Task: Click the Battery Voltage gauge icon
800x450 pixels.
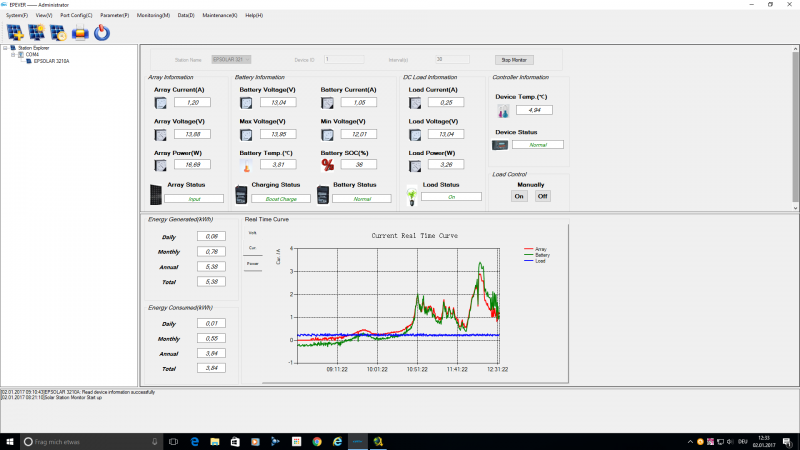Action: click(x=246, y=103)
